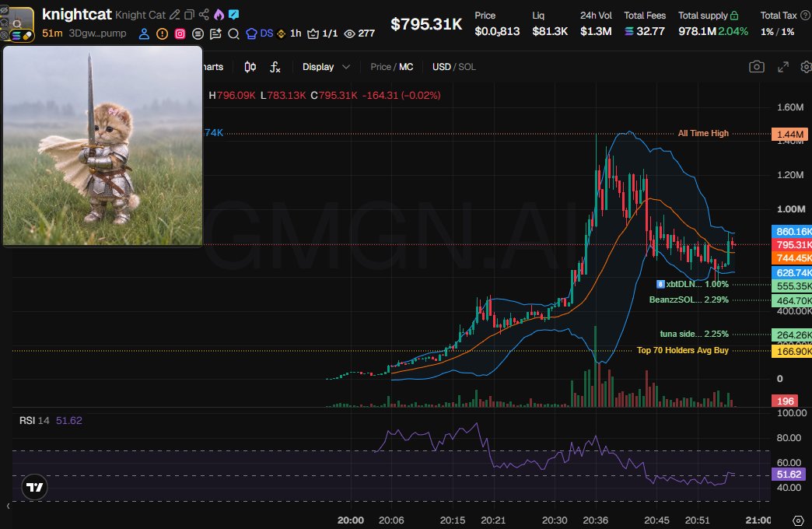Select USD currency display
The width and height of the screenshot is (812, 529).
point(441,67)
